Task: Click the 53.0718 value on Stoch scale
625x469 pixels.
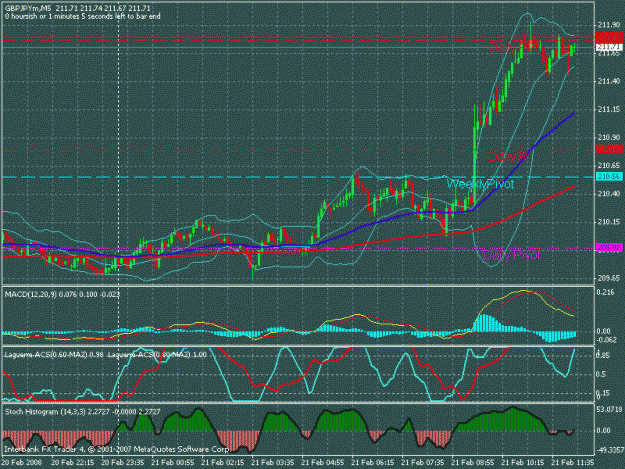Action: (609, 409)
